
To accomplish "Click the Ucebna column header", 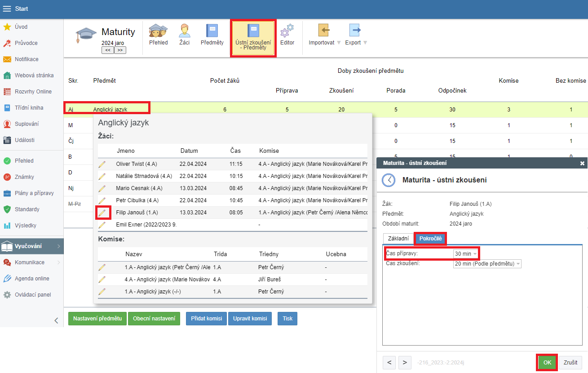I will tap(336, 254).
